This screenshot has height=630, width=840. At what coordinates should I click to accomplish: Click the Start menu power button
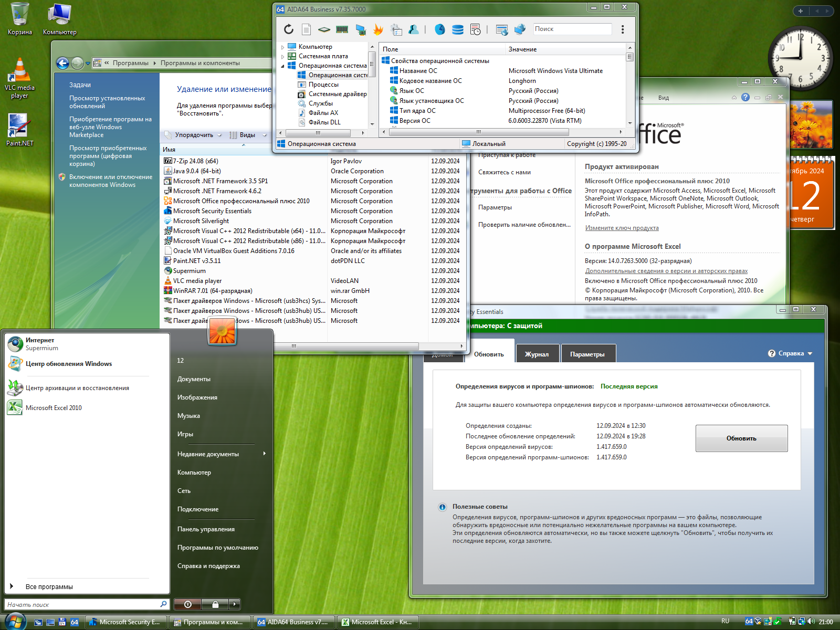point(187,604)
